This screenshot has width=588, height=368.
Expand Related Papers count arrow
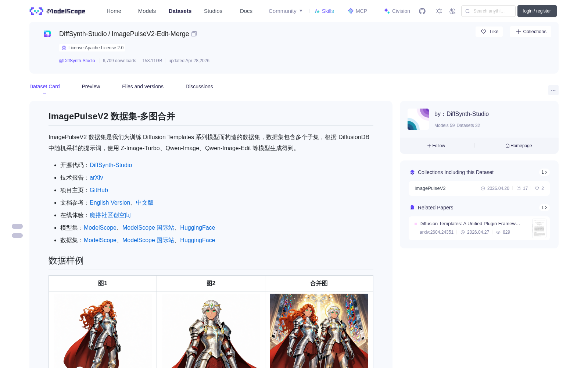tap(544, 208)
